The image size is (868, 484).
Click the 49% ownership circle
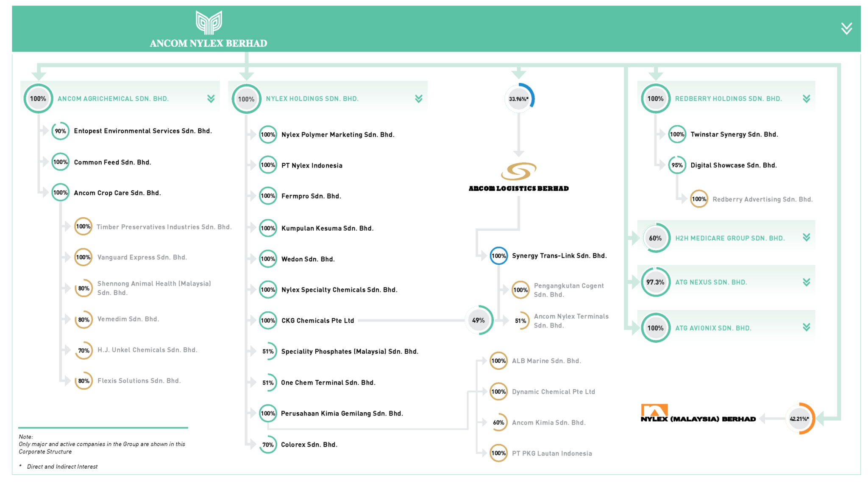pos(479,320)
